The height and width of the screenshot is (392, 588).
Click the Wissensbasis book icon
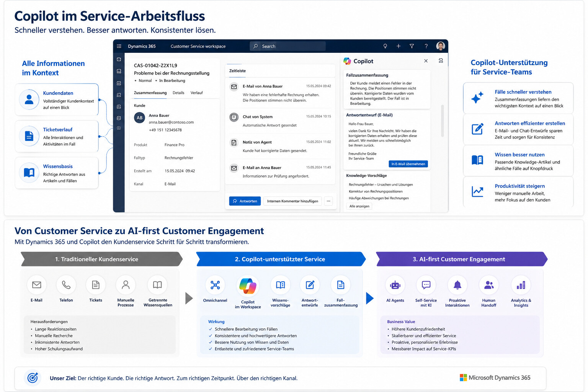tap(29, 173)
